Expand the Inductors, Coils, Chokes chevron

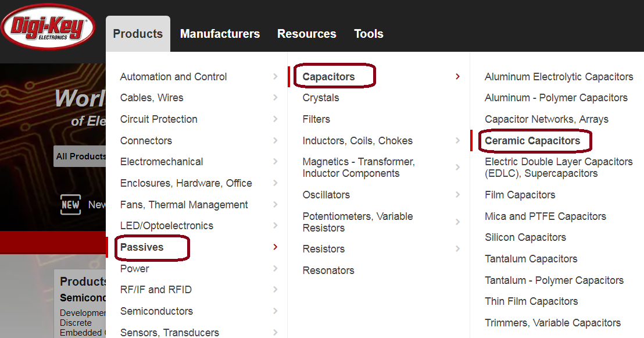click(x=457, y=141)
